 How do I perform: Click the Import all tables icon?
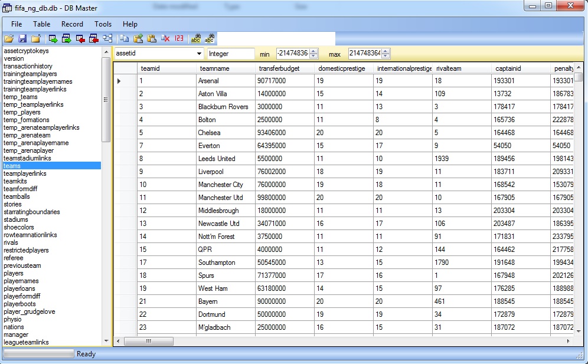(x=94, y=38)
